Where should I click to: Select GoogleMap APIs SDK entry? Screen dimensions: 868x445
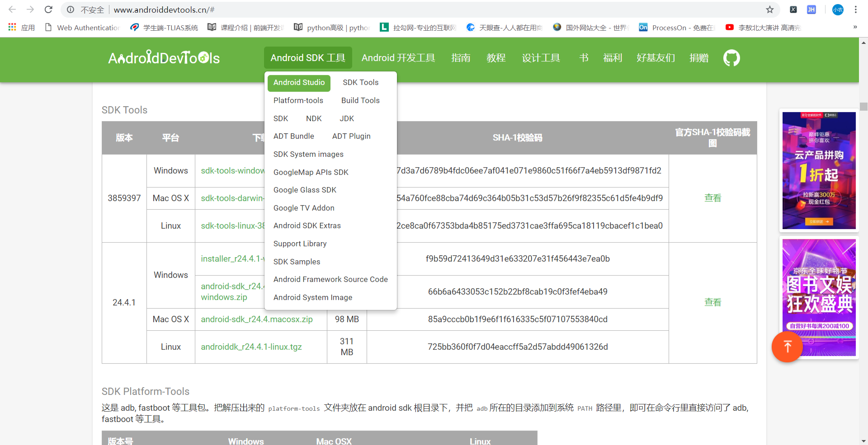tap(311, 172)
